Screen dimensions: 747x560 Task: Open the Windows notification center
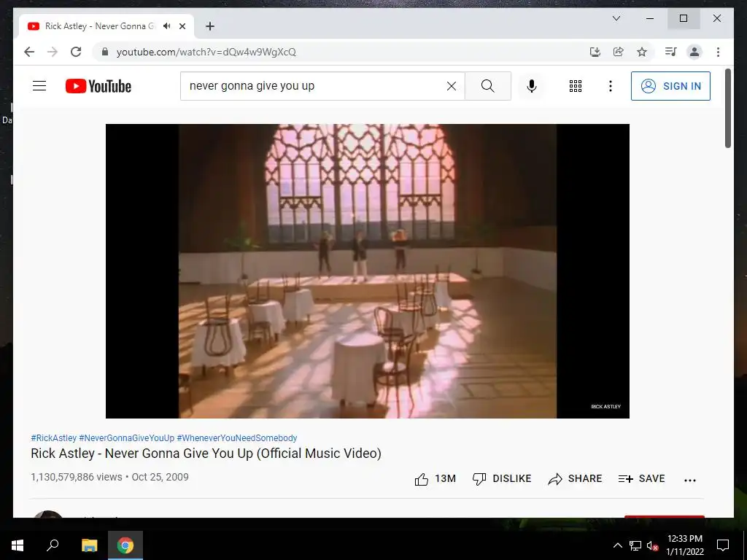pyautogui.click(x=723, y=545)
